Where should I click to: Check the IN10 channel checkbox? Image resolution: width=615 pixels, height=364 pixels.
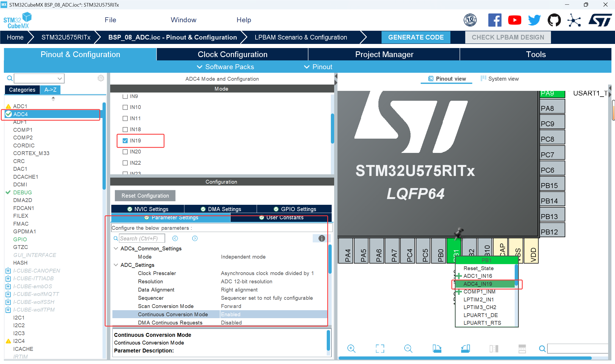[125, 107]
